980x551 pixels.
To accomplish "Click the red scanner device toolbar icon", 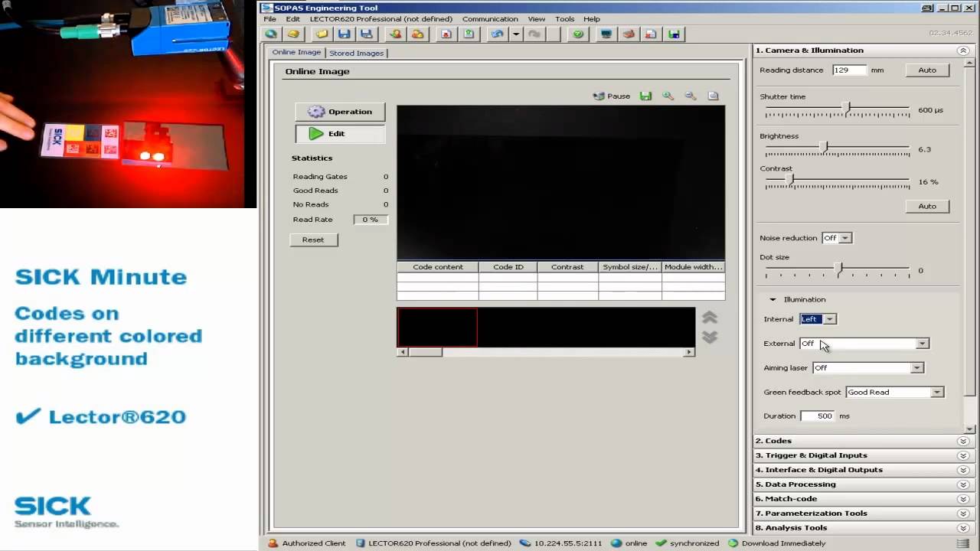I will tap(629, 34).
